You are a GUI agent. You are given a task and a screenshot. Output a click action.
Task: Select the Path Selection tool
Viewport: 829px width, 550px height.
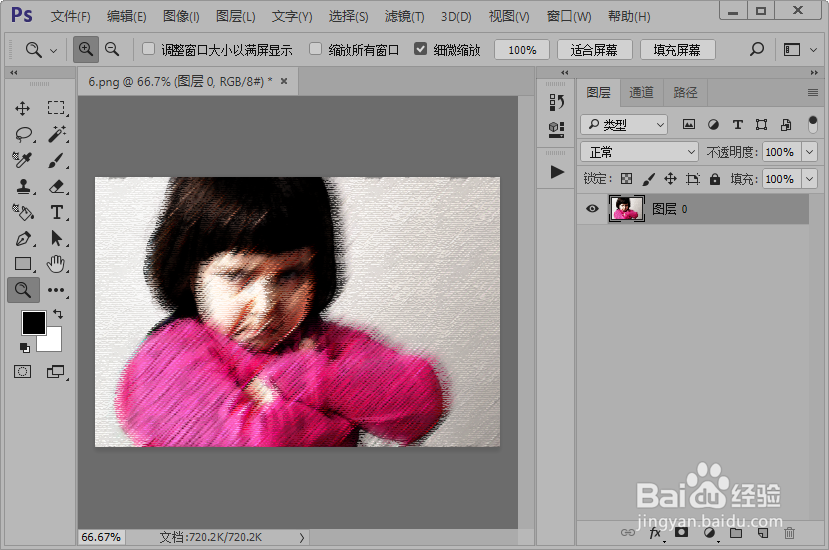pyautogui.click(x=57, y=239)
